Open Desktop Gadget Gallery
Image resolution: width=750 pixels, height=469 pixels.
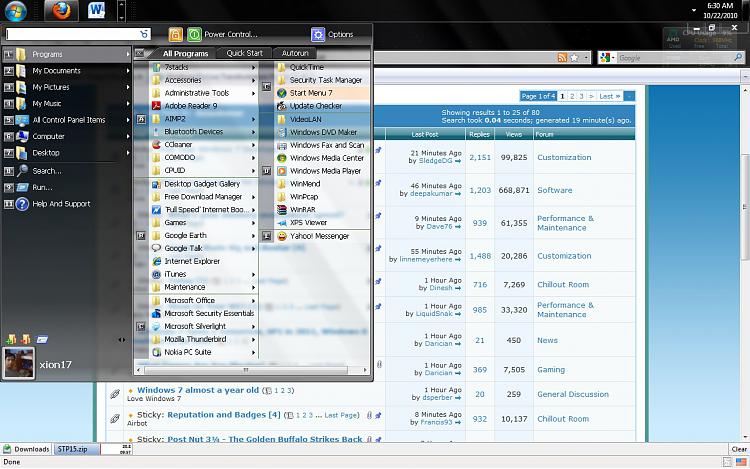tap(202, 184)
